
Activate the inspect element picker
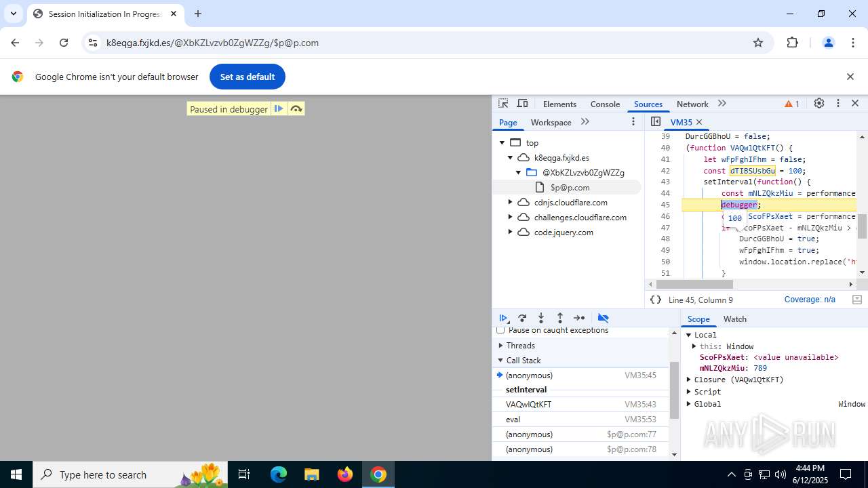(x=503, y=104)
